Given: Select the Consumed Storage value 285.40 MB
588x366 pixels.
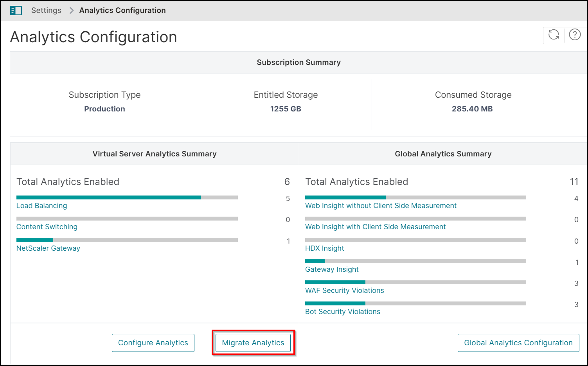Looking at the screenshot, I should [472, 109].
